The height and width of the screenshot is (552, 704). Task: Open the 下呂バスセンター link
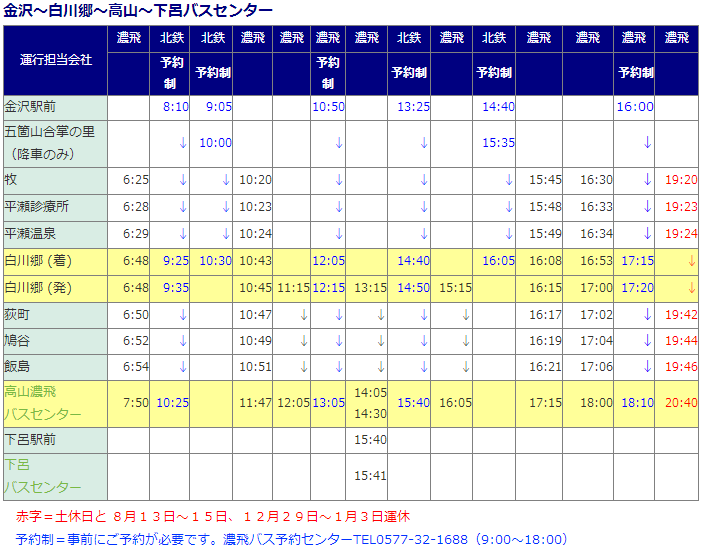point(43,476)
